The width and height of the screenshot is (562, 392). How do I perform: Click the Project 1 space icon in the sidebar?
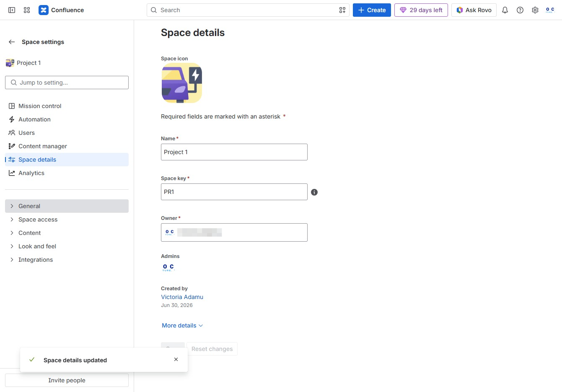(10, 63)
